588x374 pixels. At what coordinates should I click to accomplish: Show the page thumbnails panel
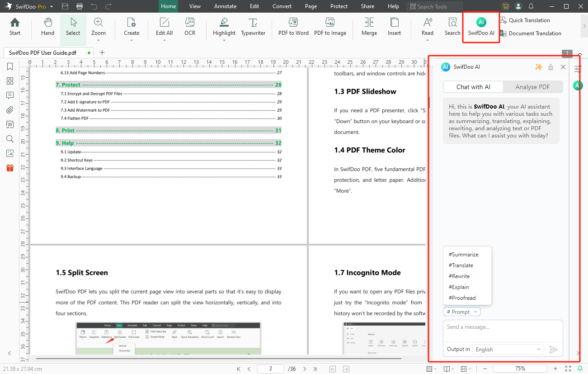(10, 81)
